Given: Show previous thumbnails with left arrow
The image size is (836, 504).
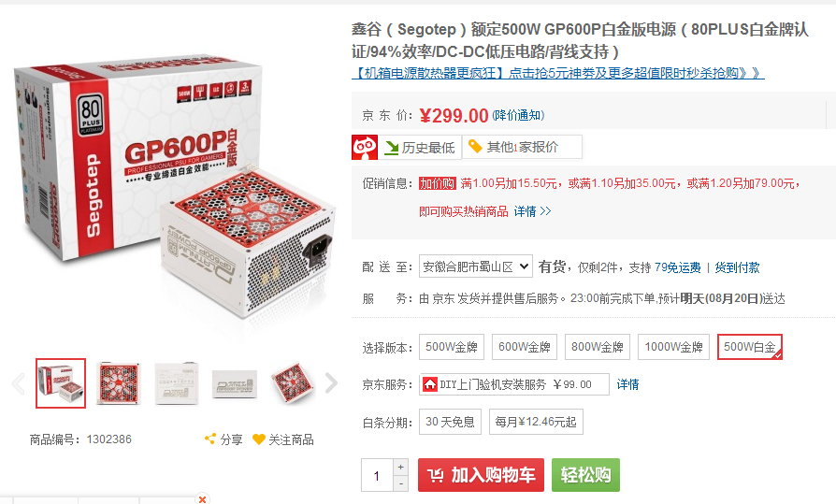Looking at the screenshot, I should (x=19, y=383).
